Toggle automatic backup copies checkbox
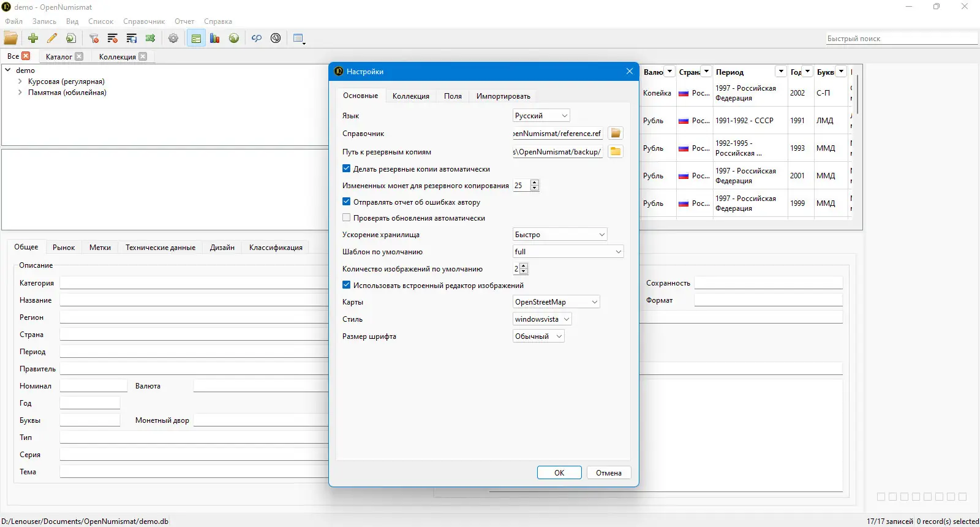 click(x=347, y=169)
